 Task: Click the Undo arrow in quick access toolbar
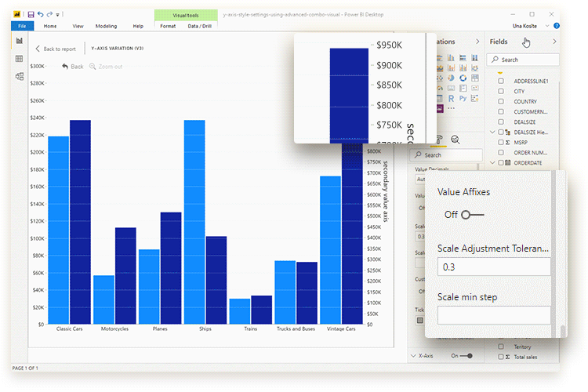[x=41, y=15]
